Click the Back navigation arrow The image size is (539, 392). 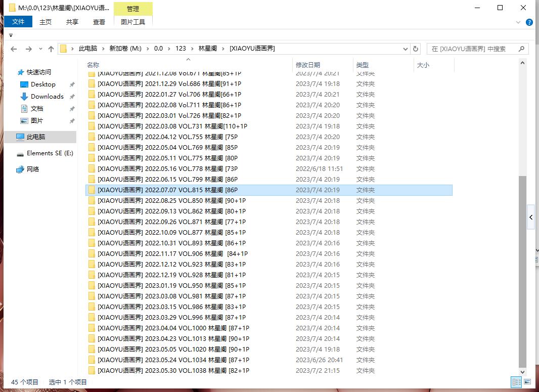tap(14, 49)
